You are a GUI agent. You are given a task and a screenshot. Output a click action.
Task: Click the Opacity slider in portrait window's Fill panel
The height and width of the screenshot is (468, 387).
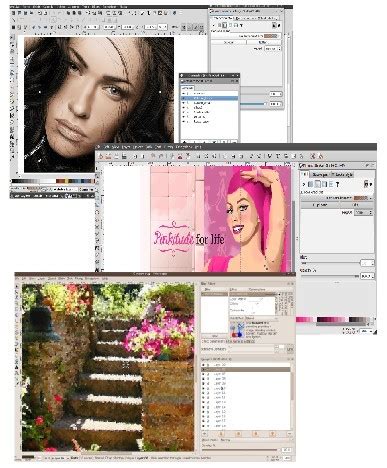click(255, 104)
